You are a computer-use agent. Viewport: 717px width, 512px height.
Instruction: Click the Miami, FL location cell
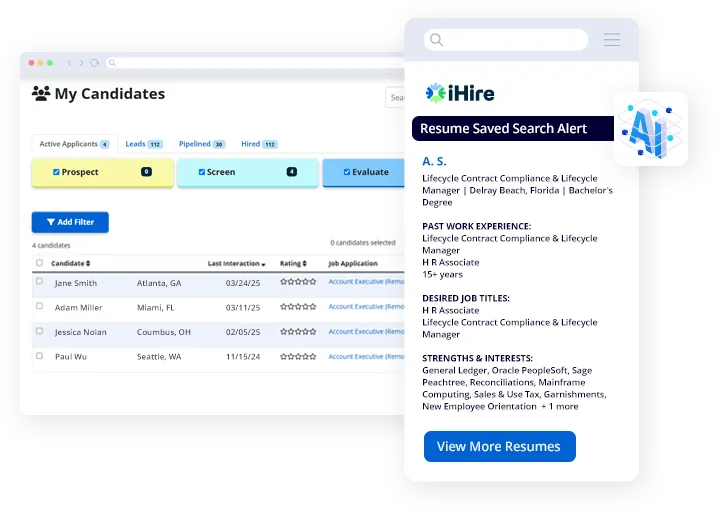pos(155,308)
